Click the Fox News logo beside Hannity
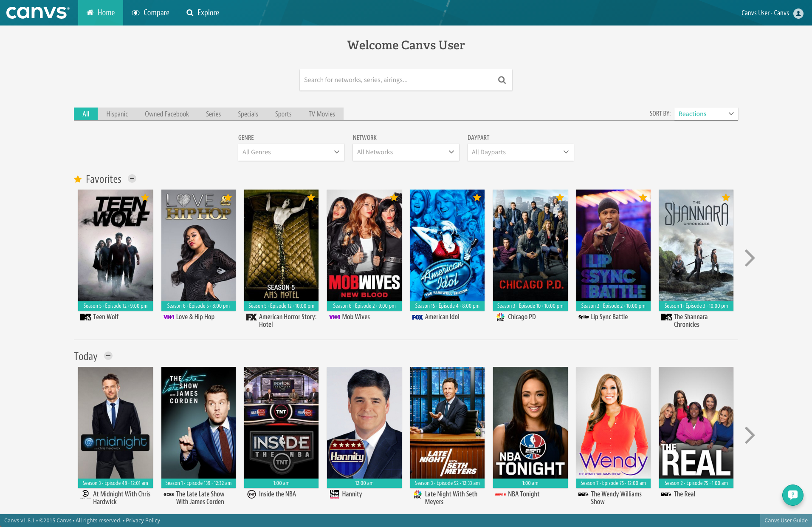The height and width of the screenshot is (527, 812). coord(335,494)
